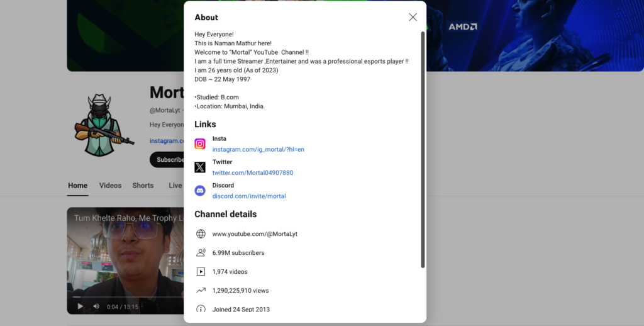Click the videos play-box icon

click(201, 272)
